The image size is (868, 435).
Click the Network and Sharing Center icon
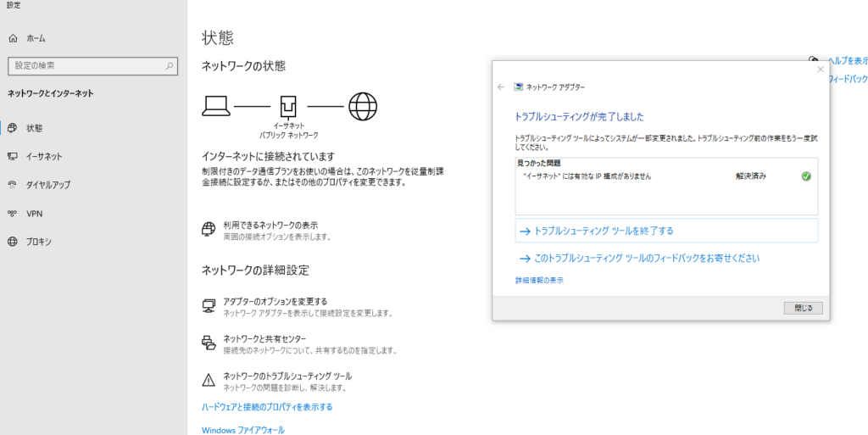[x=209, y=342]
